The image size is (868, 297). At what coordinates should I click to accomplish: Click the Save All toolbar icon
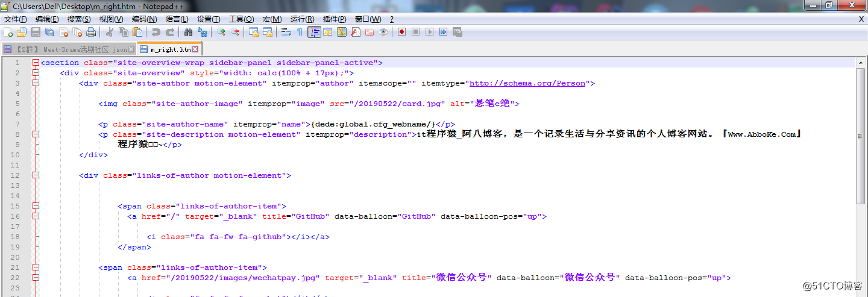point(49,32)
